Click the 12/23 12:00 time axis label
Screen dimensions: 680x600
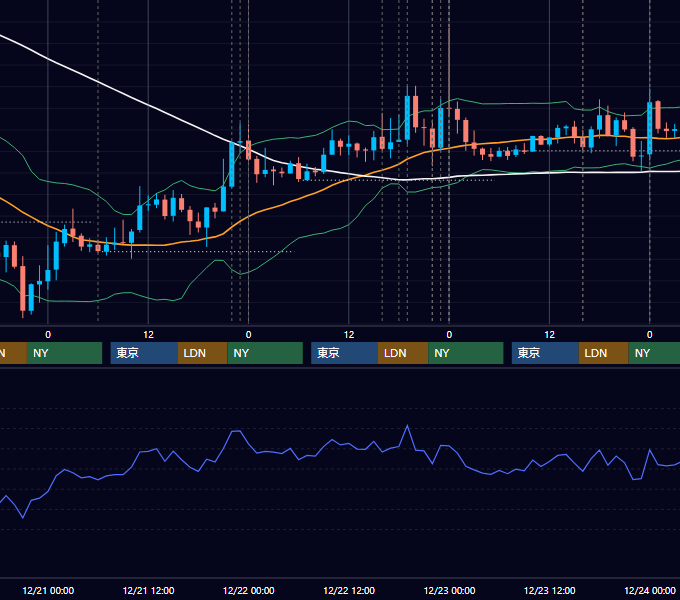coord(549,590)
